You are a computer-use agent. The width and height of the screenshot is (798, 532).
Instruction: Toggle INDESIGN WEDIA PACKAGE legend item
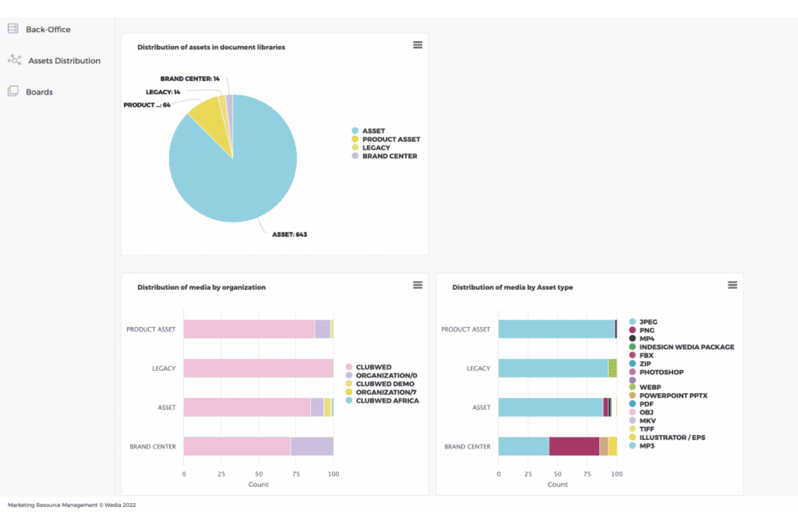click(x=682, y=347)
